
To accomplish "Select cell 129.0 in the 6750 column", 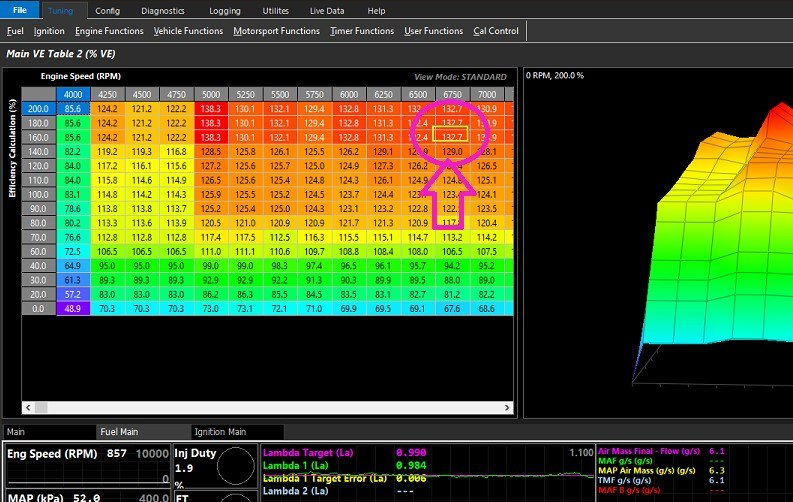I will click(452, 152).
